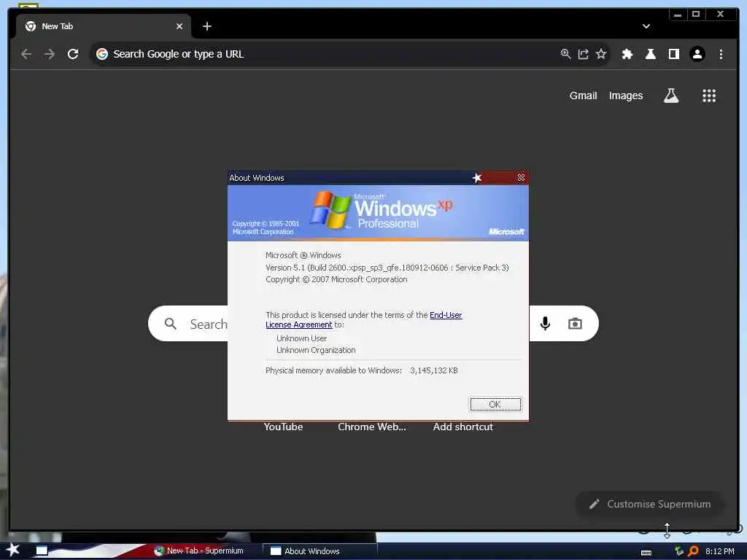747x560 pixels.
Task: Select the New Tab tab
Action: click(104, 26)
